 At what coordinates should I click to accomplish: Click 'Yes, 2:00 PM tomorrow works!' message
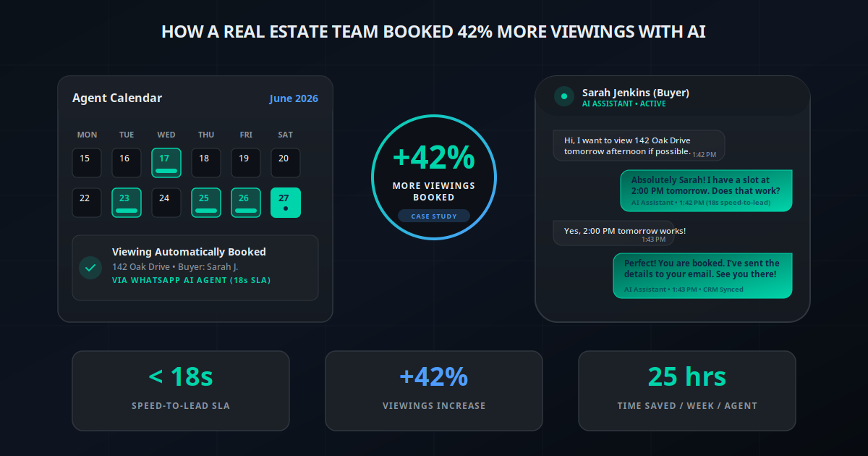point(613,233)
